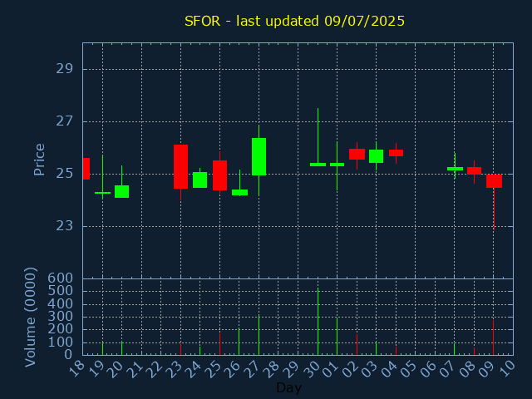Select the red candlestick body for day 25
This screenshot has height=399, width=532.
(x=219, y=175)
